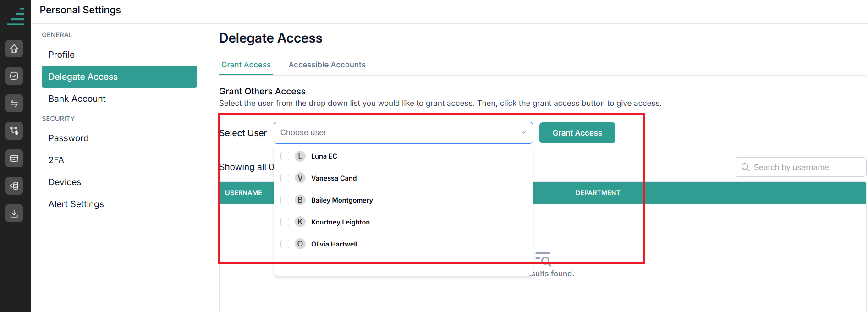Click the Search by username field
Viewport: 868px width, 312px height.
[800, 167]
